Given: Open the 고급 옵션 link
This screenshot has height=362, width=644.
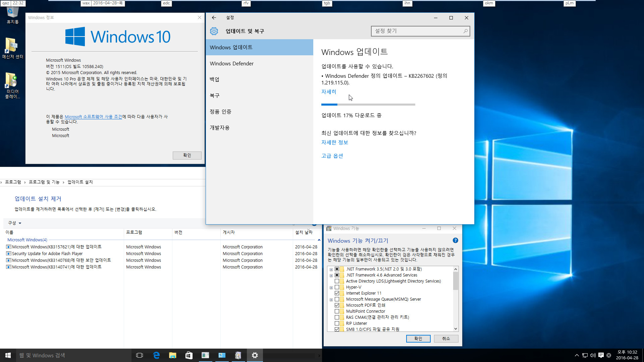Looking at the screenshot, I should [332, 156].
